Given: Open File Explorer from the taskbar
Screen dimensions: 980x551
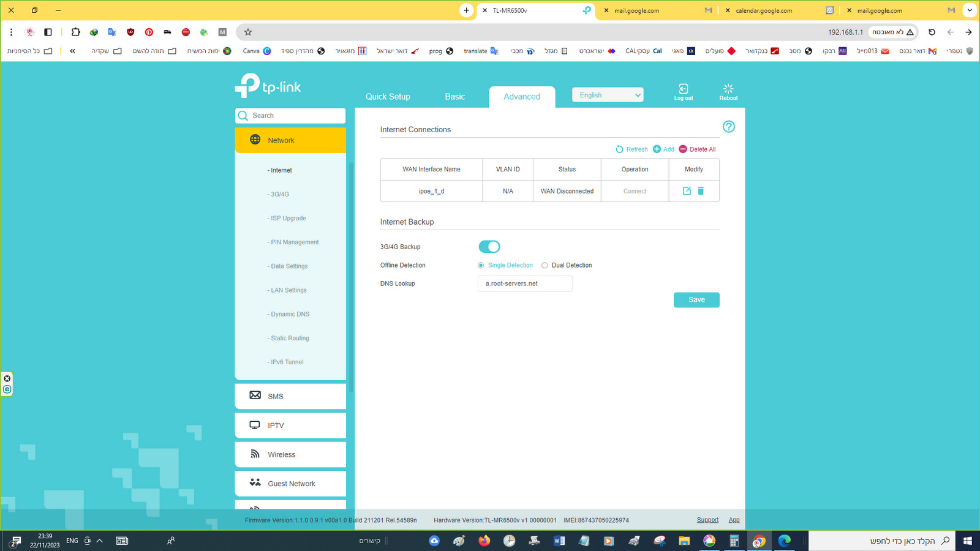Looking at the screenshot, I should (x=684, y=541).
